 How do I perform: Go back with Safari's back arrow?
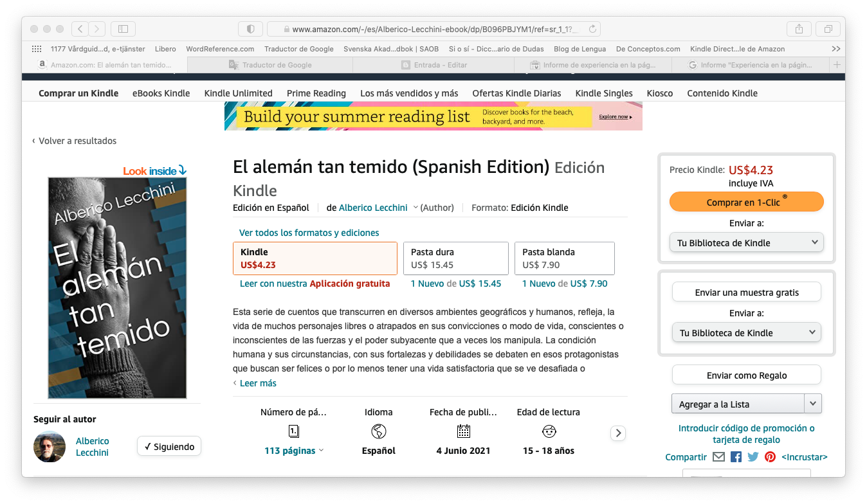tap(80, 29)
